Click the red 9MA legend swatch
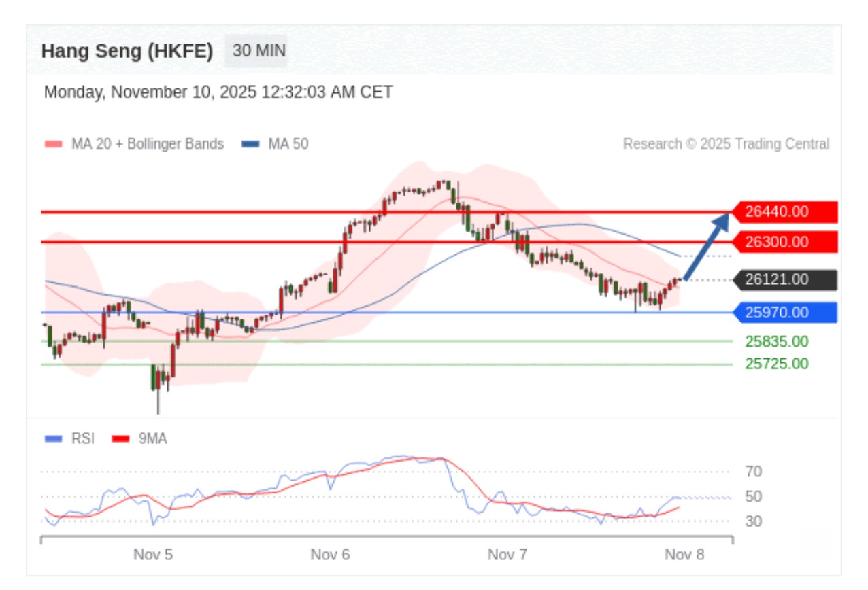The height and width of the screenshot is (590, 868). pos(121,438)
